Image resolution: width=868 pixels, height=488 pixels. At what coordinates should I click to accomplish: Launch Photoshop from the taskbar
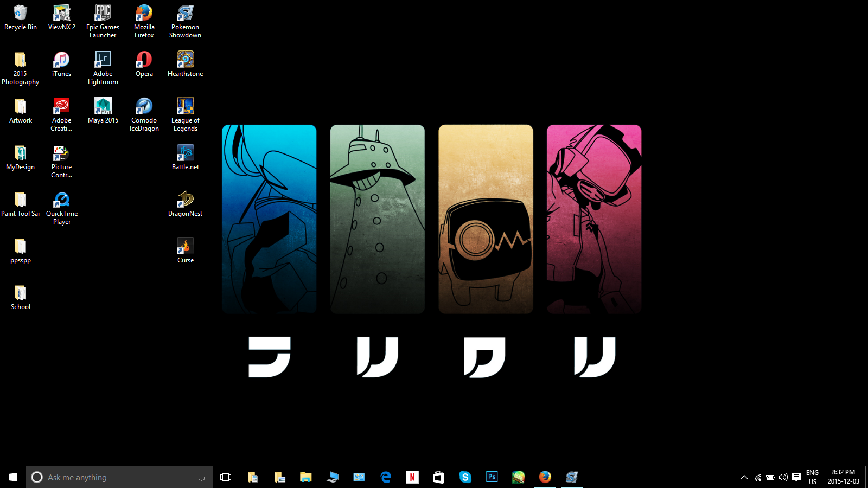[x=492, y=477]
